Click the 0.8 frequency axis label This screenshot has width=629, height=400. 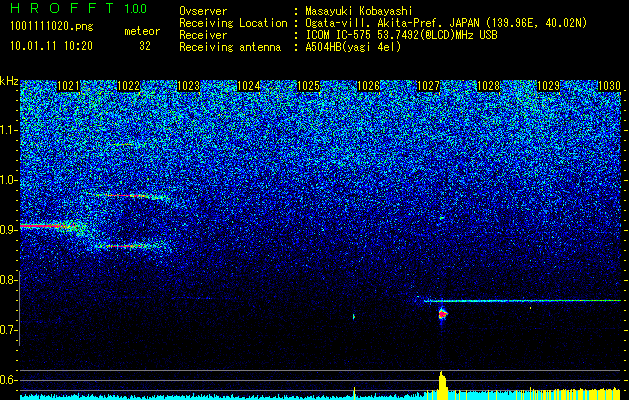click(8, 280)
